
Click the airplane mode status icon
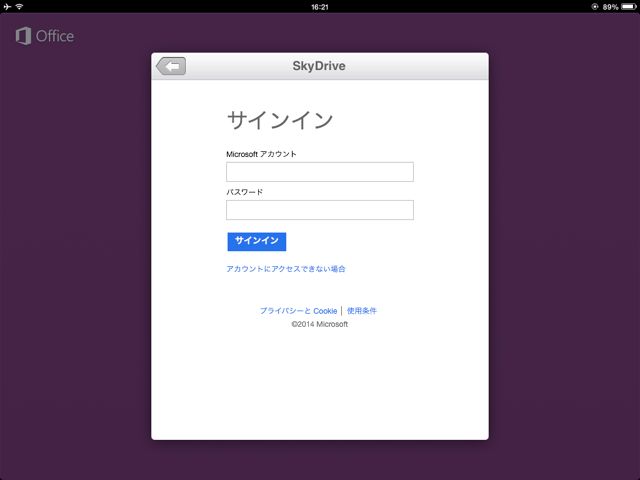7,7
